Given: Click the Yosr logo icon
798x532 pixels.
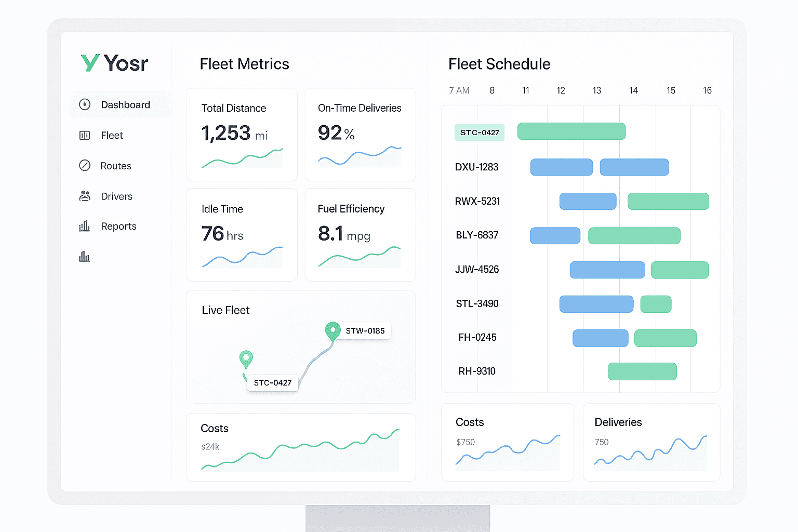Looking at the screenshot, I should point(90,63).
